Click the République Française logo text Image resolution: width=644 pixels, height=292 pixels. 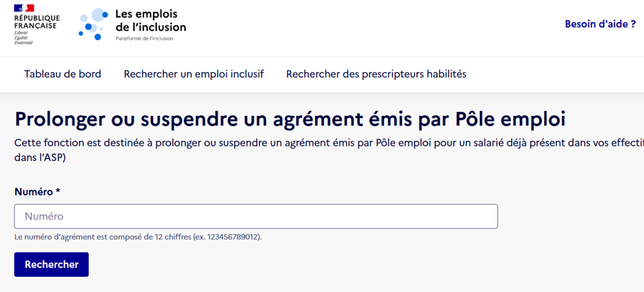pyautogui.click(x=36, y=22)
